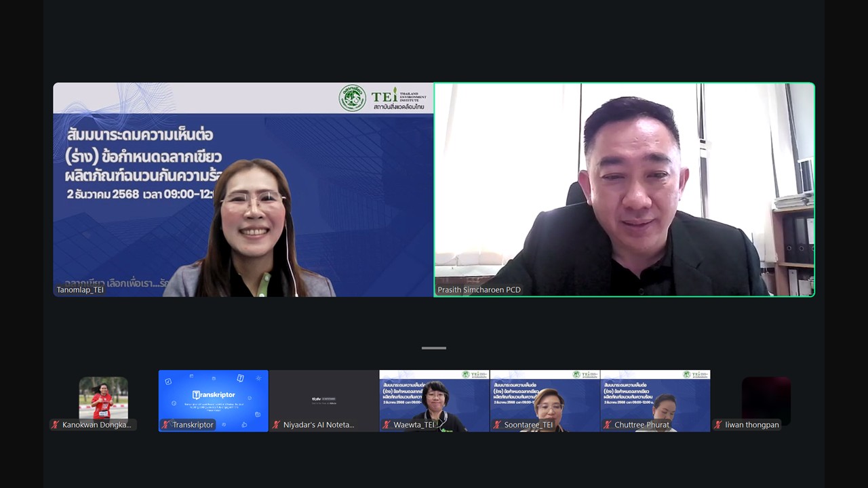This screenshot has width=868, height=488.
Task: Click the Prasith Simcharoen PCD name label
Action: point(479,290)
